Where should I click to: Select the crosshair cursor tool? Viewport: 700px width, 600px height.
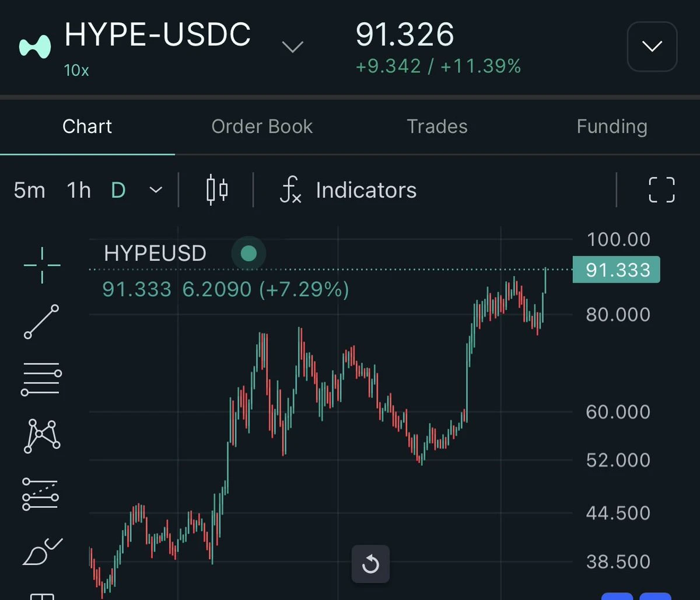click(x=42, y=265)
